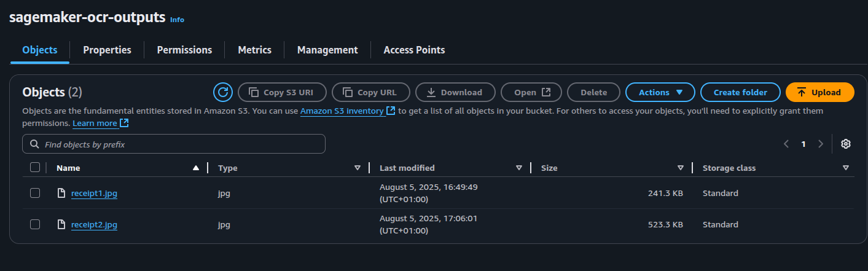Open the Access Points tab

414,50
